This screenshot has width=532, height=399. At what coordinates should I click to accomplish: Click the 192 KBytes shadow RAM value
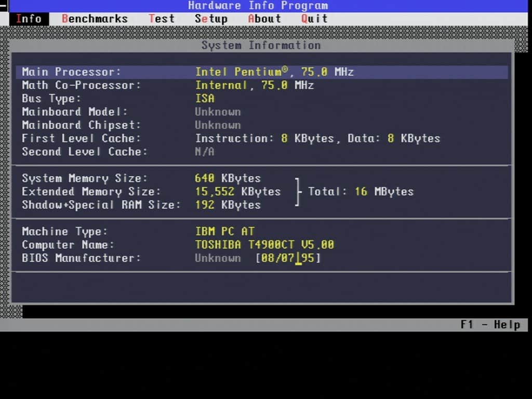click(228, 205)
